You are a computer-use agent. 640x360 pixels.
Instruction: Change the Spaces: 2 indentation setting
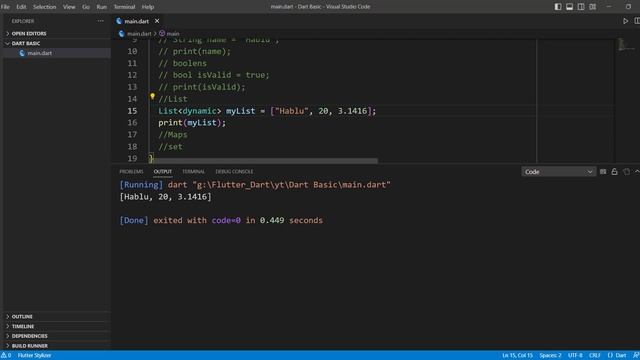(x=550, y=356)
